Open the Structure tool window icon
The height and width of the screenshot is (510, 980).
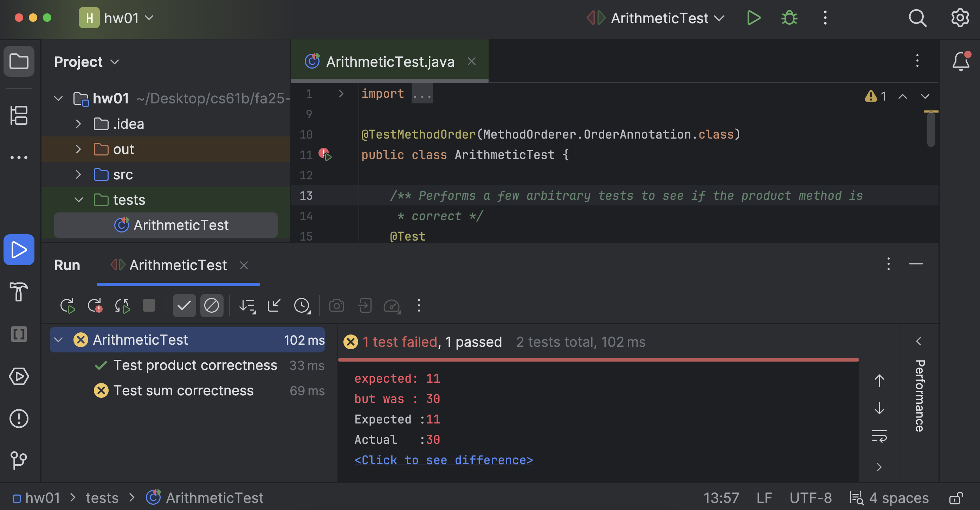[19, 115]
